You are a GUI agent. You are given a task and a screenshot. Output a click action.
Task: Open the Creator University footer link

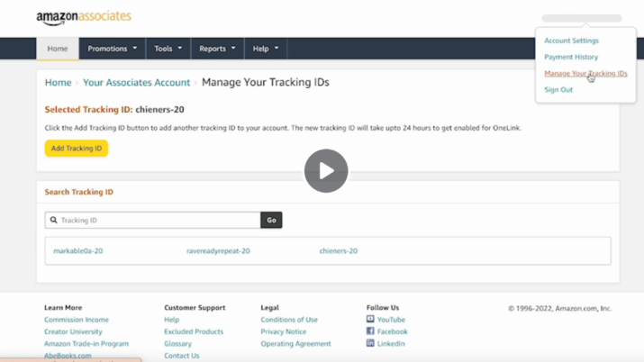[x=73, y=331]
